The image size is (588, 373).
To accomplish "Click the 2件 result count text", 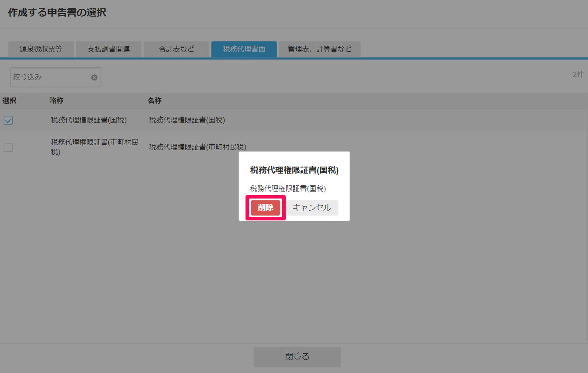I will pos(578,74).
